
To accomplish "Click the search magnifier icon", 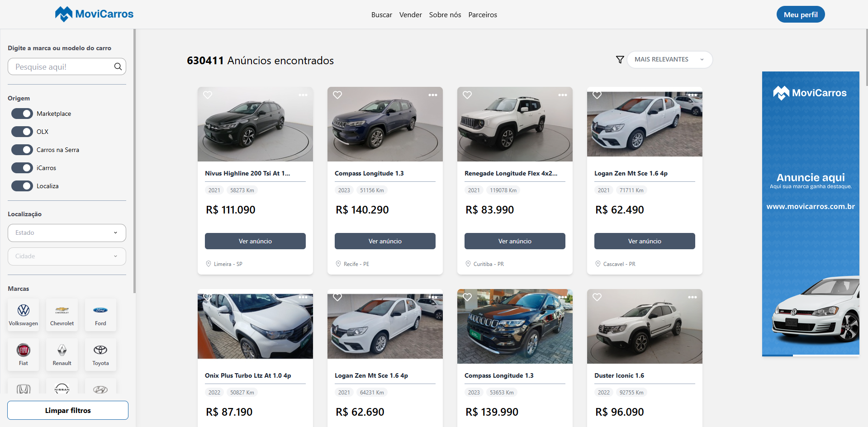I will tap(118, 66).
